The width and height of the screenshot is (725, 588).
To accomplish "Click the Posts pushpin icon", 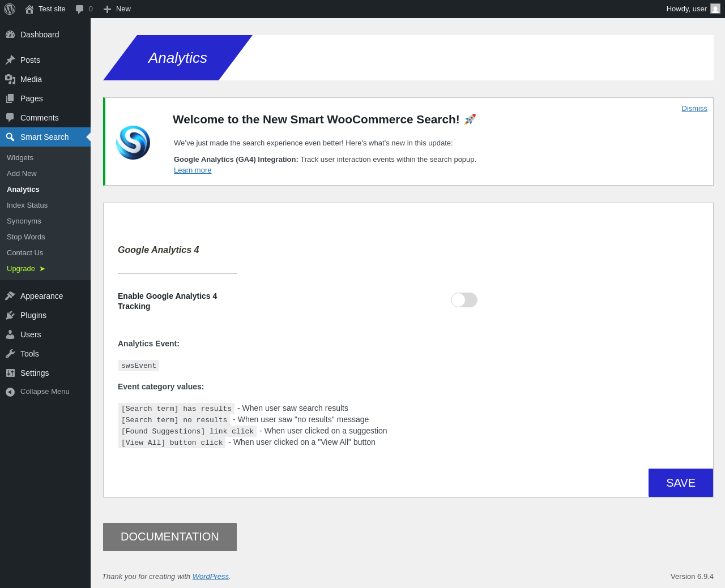I will [x=10, y=60].
